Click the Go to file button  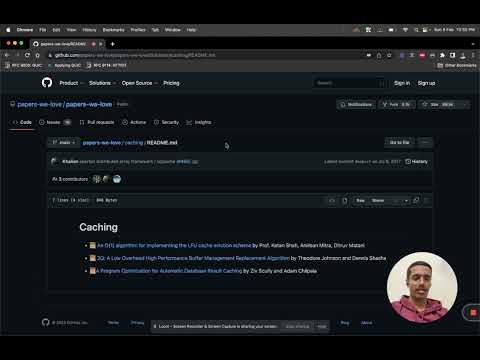(399, 142)
